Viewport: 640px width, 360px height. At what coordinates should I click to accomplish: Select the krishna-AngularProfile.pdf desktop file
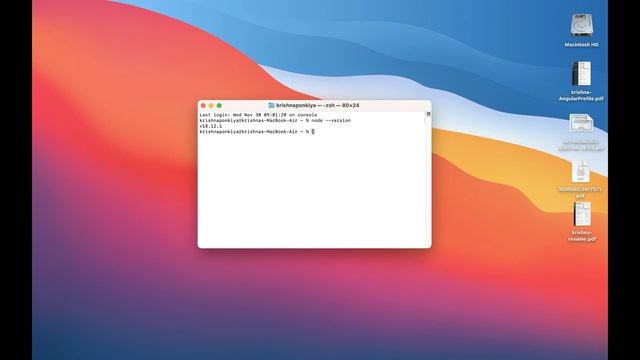click(581, 73)
